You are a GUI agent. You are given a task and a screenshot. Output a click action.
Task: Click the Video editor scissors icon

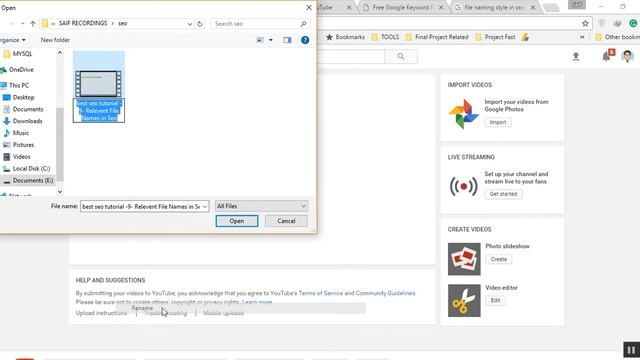coord(464,301)
